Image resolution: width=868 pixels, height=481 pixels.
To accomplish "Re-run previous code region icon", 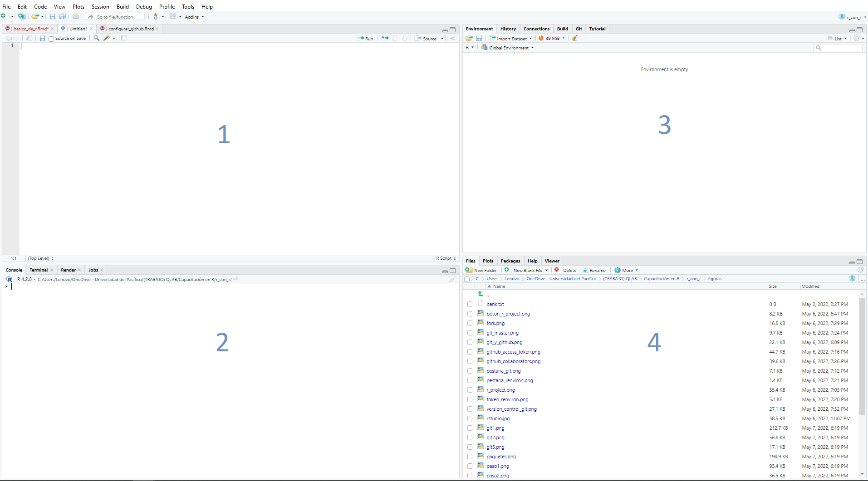I will click(385, 39).
